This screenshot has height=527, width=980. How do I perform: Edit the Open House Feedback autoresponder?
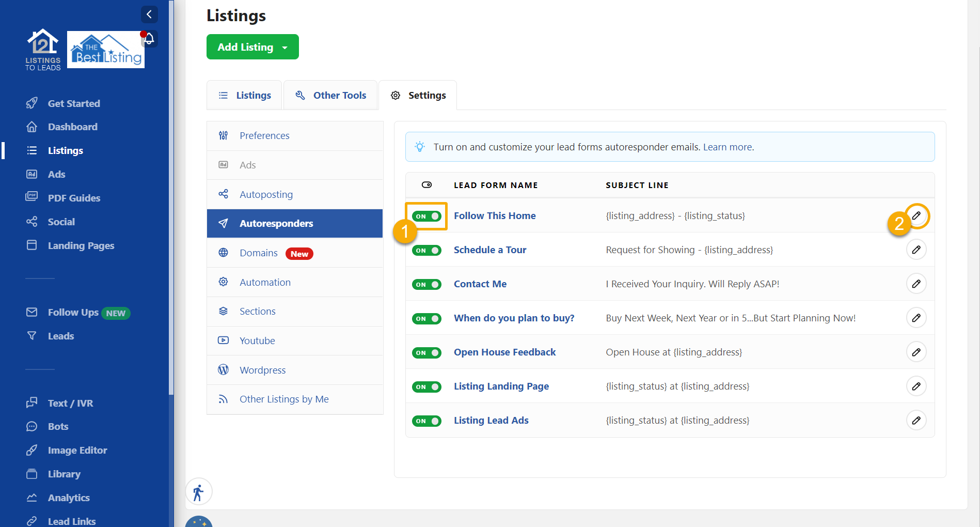[x=916, y=352]
